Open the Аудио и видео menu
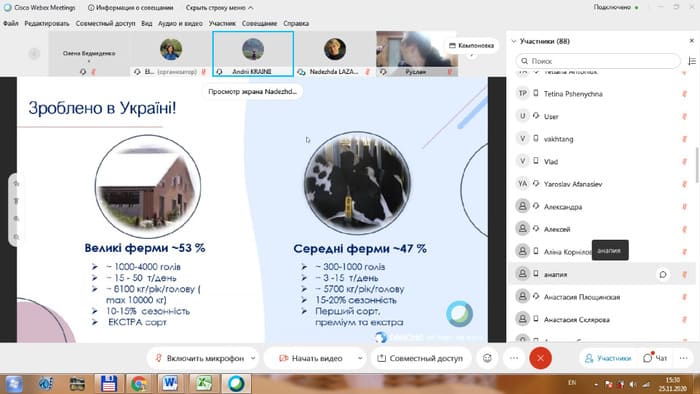Viewport: 700px width, 394px height. 180,23
